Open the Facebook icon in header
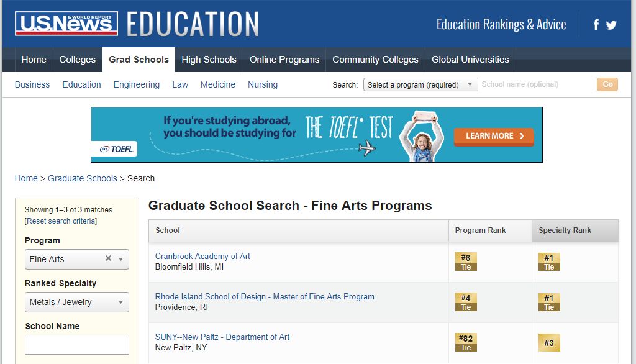The height and width of the screenshot is (364, 636). [596, 25]
